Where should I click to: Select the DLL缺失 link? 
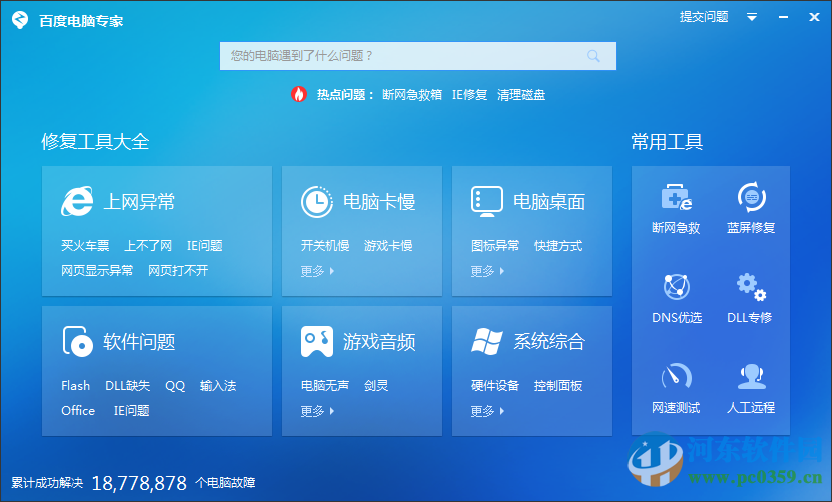coord(127,386)
